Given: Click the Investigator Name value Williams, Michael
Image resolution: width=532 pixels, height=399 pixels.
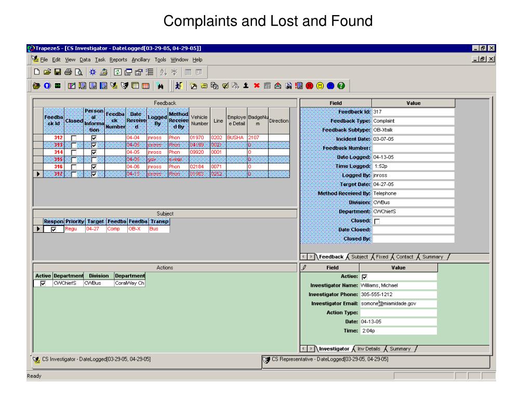Looking at the screenshot, I should tap(398, 286).
